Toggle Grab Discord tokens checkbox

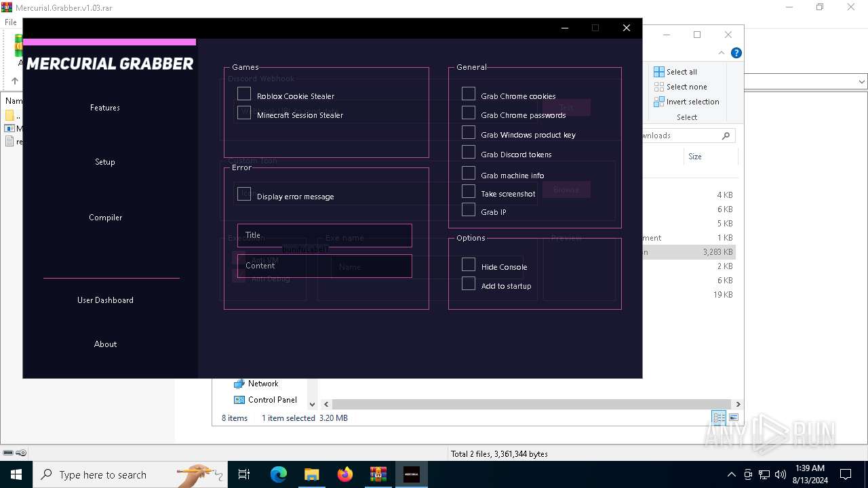[x=469, y=152]
